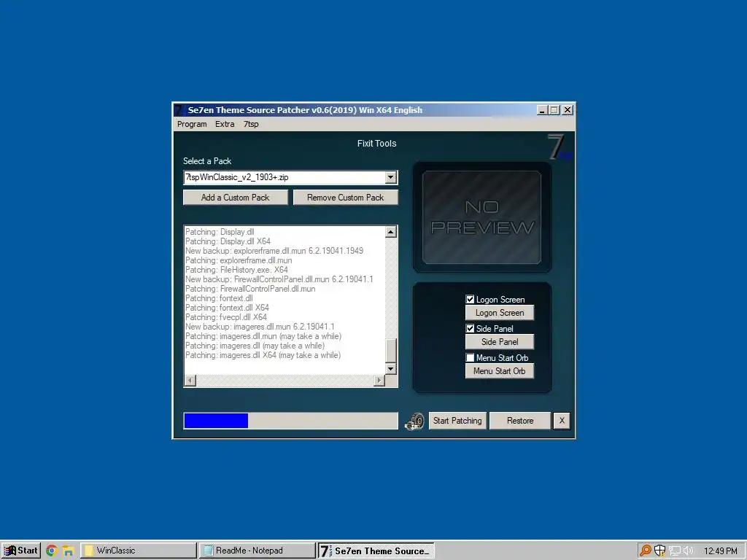Click log line 'Patching: Display.dll'

pos(220,232)
